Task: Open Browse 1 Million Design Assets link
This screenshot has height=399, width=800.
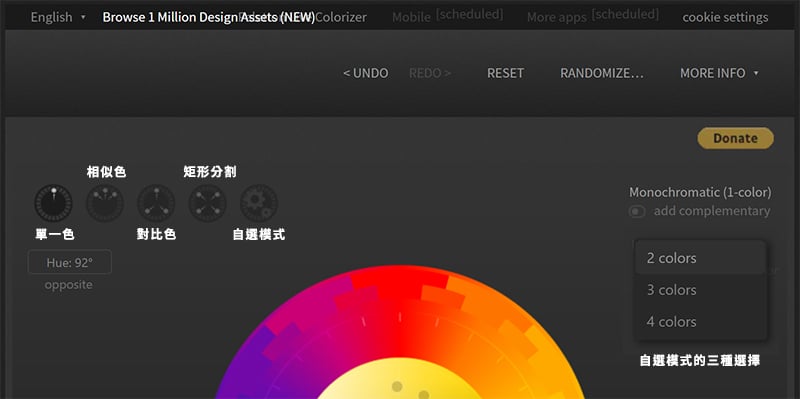Action: (x=209, y=17)
